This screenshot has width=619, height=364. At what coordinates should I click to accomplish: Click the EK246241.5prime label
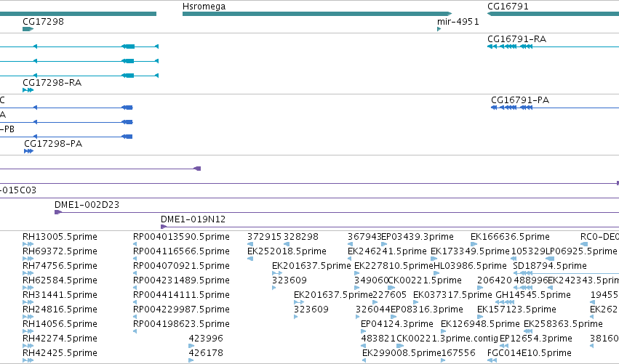[387, 251]
